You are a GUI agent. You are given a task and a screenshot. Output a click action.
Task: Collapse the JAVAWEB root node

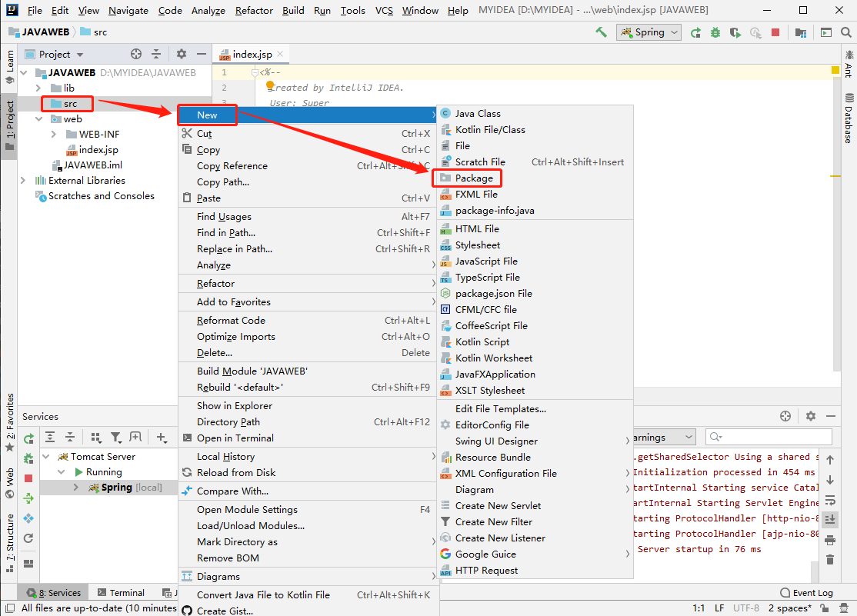coord(24,73)
